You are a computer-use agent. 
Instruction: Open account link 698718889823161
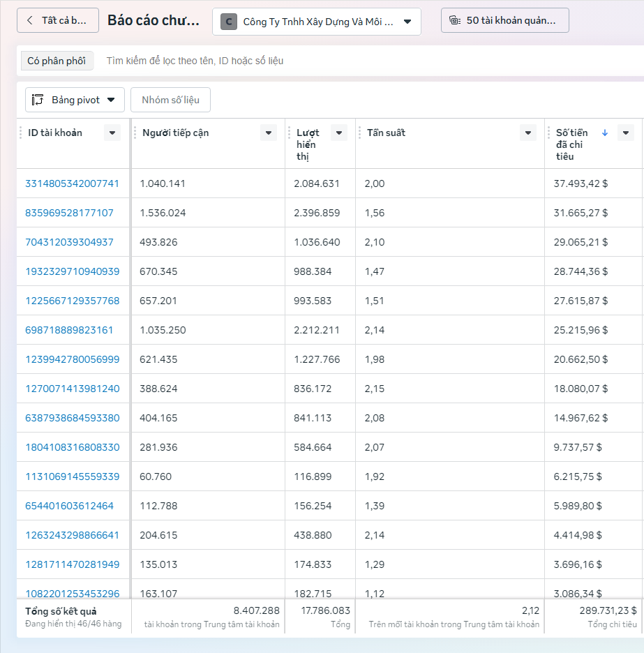point(69,330)
